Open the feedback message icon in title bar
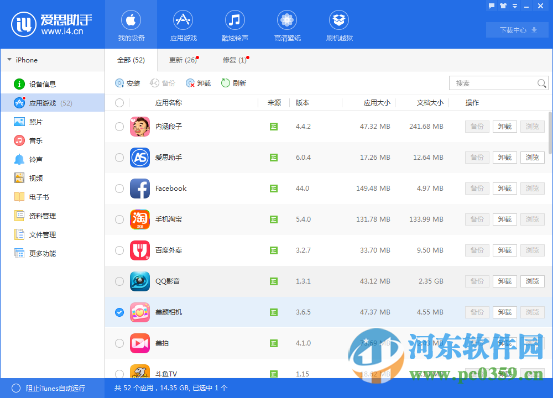The image size is (553, 399). coord(492,6)
